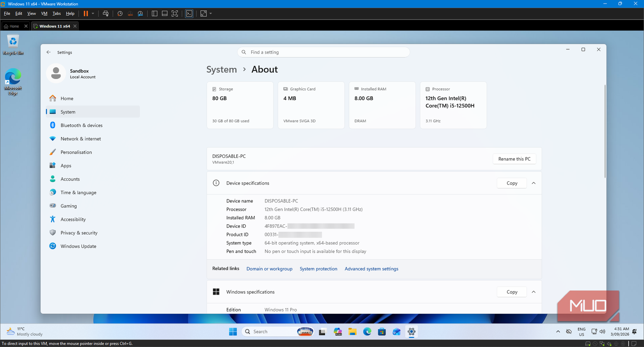Open the VMware Help menu
644x347 pixels.
pyautogui.click(x=70, y=14)
